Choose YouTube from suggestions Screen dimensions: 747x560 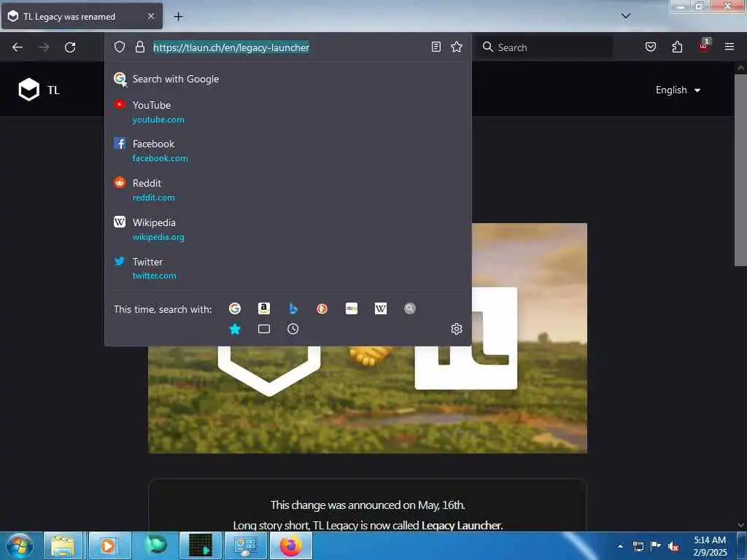click(287, 112)
